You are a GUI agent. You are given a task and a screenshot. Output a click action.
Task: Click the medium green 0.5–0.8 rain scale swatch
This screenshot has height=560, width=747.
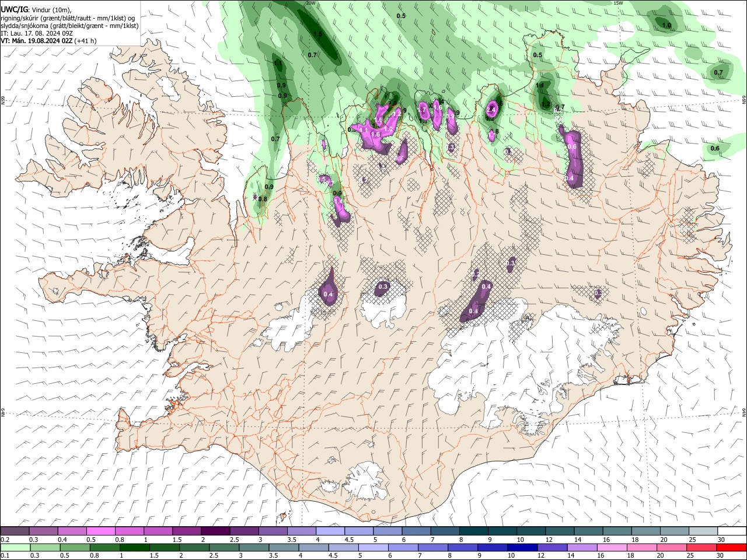click(75, 547)
